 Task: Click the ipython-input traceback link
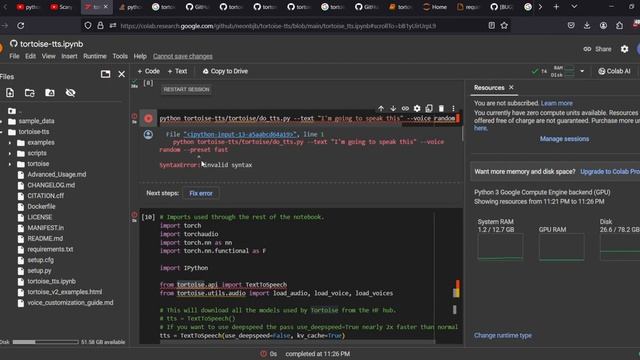(239, 134)
